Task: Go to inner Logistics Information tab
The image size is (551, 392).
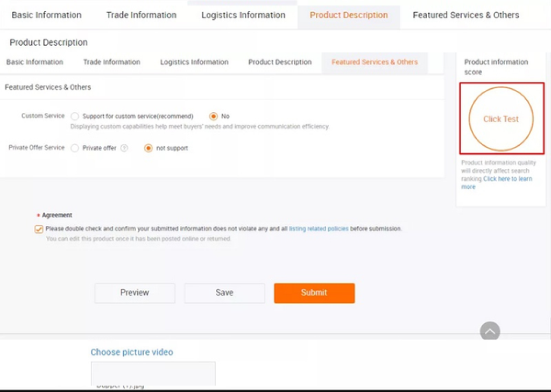Action: [194, 62]
